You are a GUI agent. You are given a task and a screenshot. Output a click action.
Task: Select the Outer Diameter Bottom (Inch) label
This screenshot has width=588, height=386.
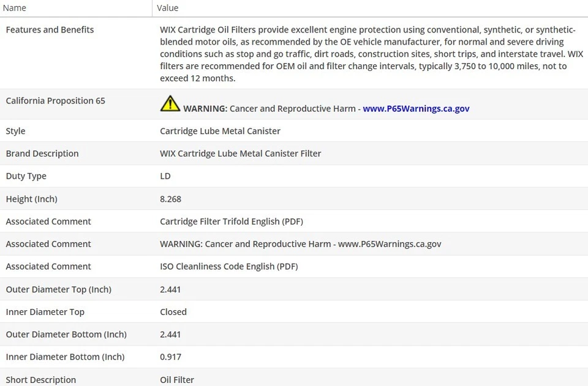(x=66, y=335)
